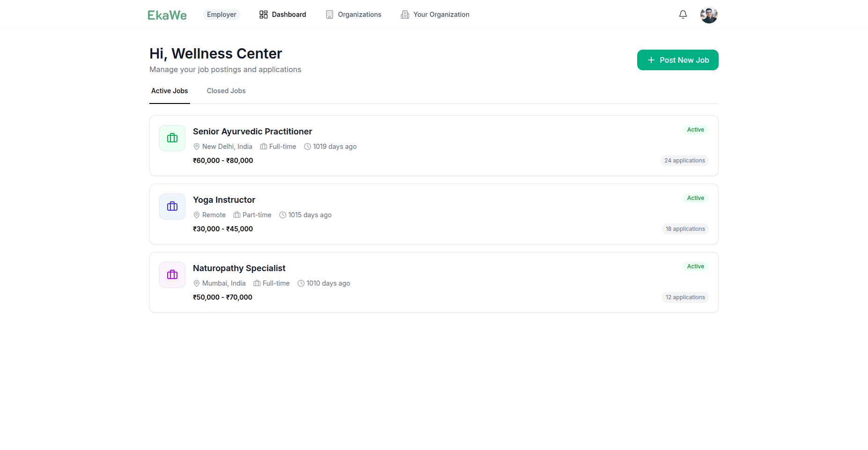Open Your Organization via its icon
The image size is (868, 450).
404,15
